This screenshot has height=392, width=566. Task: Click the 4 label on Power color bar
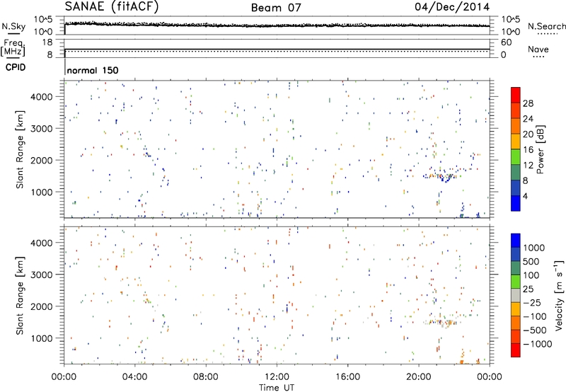pyautogui.click(x=525, y=196)
